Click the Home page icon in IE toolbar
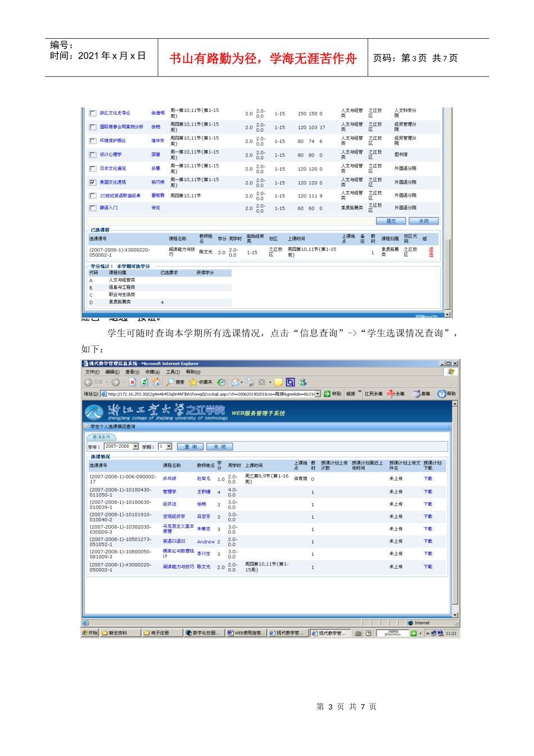This screenshot has height=756, width=534. click(156, 382)
